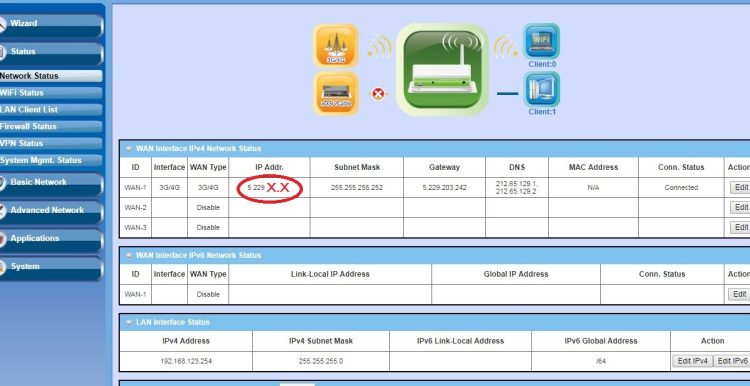Click the Edit IPv6 LAN button

[x=732, y=361]
